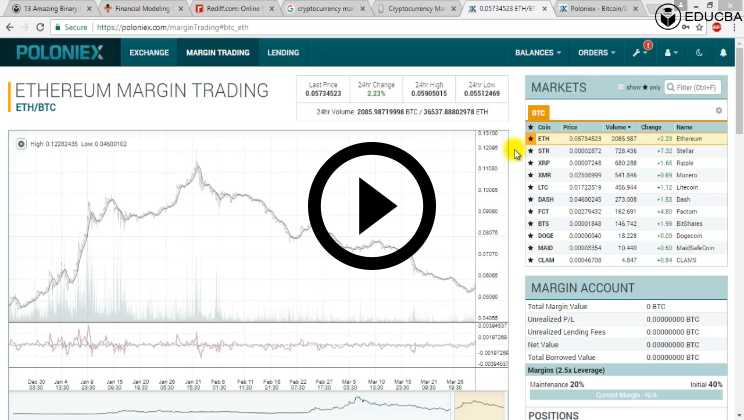
Task: Open the user account icon menu
Action: [x=670, y=52]
